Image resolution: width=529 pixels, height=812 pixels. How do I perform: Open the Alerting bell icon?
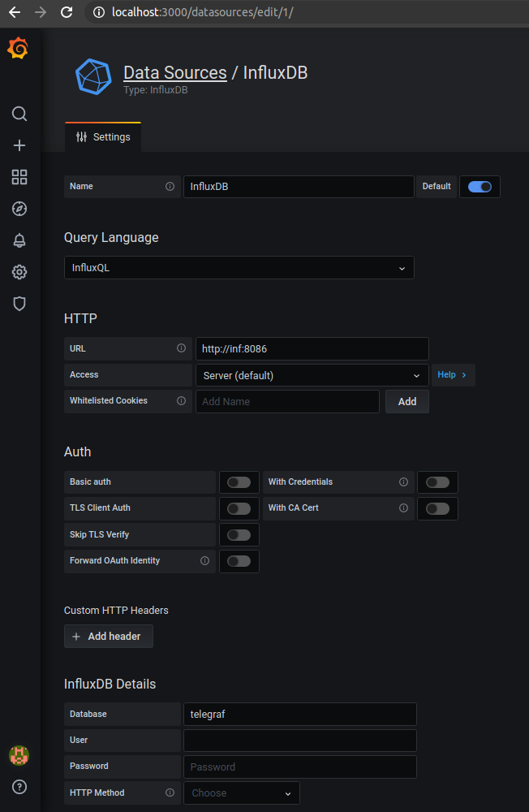pyautogui.click(x=19, y=240)
